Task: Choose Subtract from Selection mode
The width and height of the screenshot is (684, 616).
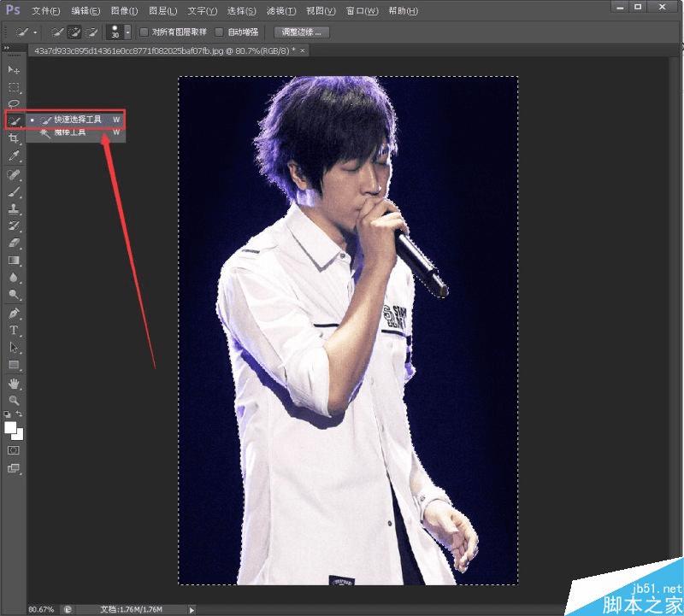Action: [x=91, y=32]
